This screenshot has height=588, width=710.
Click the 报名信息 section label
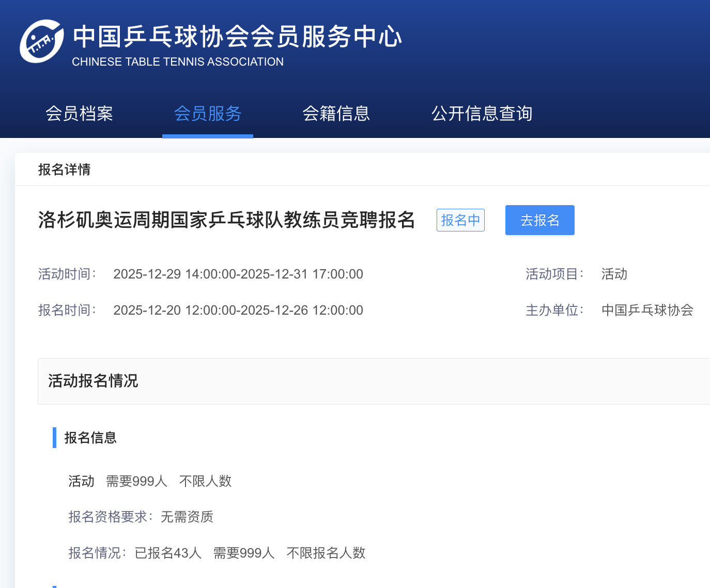[90, 438]
